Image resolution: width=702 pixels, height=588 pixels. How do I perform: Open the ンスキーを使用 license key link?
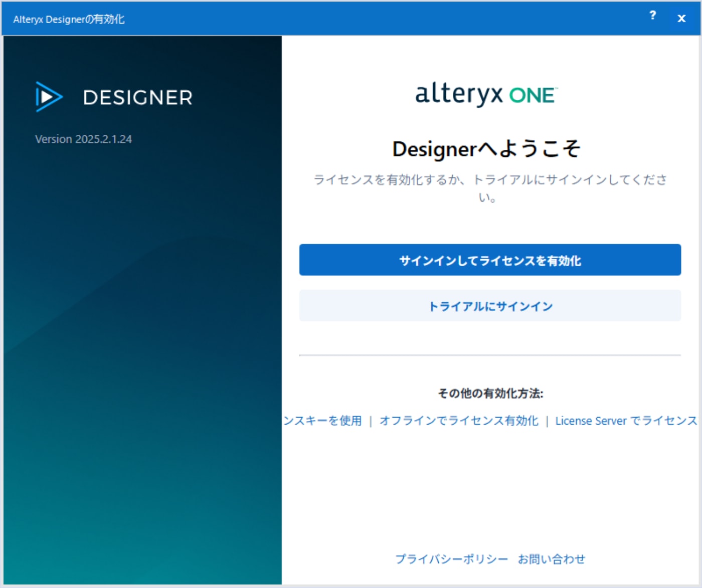pyautogui.click(x=323, y=421)
